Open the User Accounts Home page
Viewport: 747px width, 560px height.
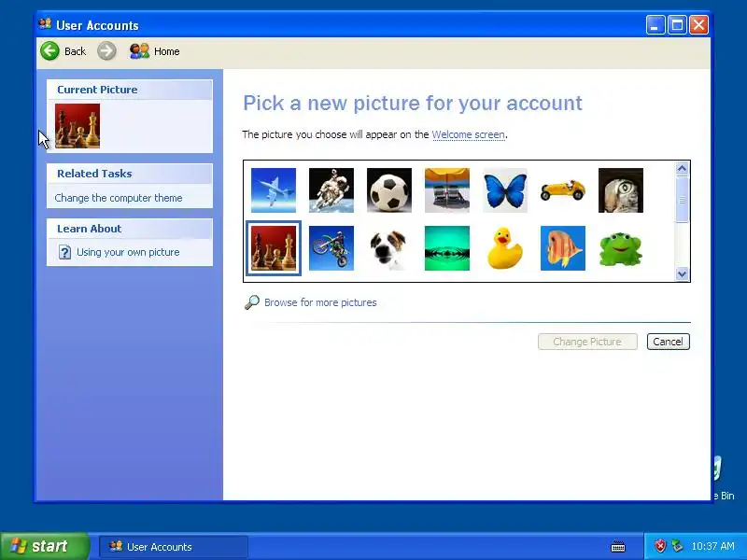click(155, 51)
